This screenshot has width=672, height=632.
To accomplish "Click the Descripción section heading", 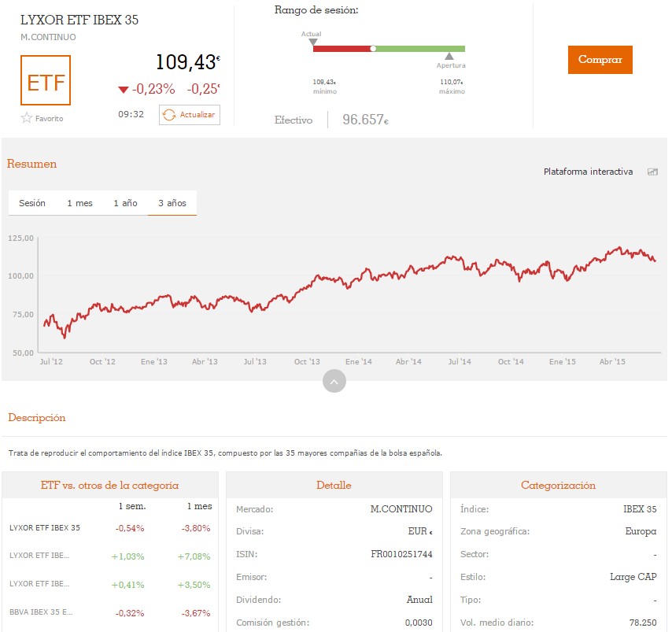I will click(37, 418).
